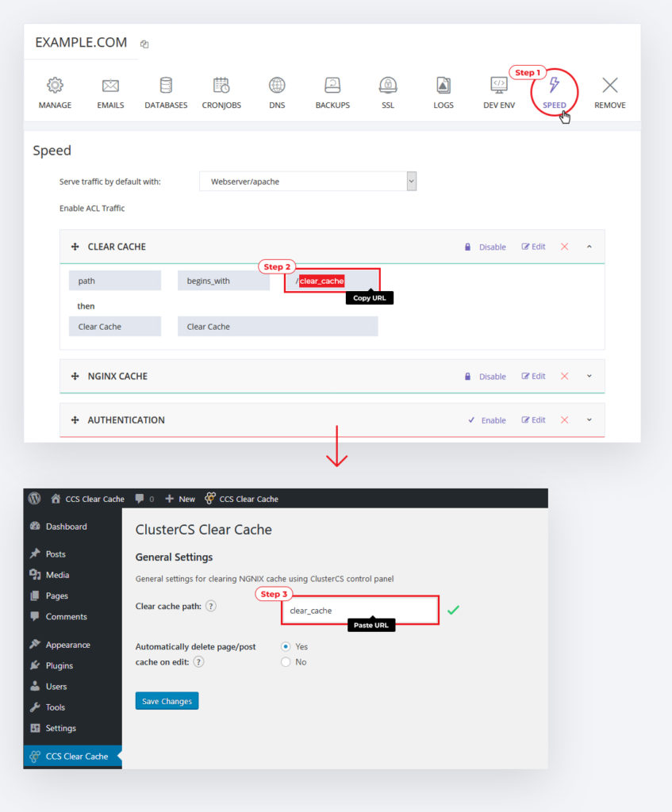Click the help icon next to cache on edit
The width and height of the screenshot is (672, 812).
198,662
